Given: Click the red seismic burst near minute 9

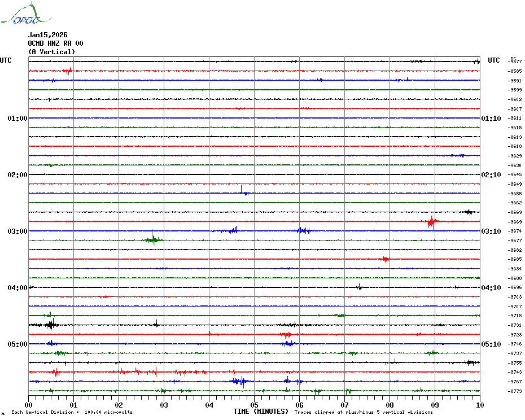Looking at the screenshot, I should click(x=431, y=222).
